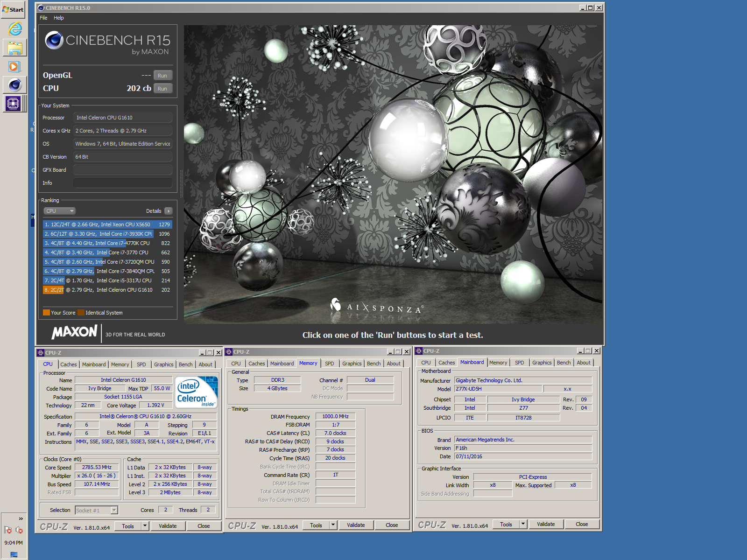The width and height of the screenshot is (747, 560).
Task: Select ranking entry Celeron G1610 score 202
Action: [107, 290]
